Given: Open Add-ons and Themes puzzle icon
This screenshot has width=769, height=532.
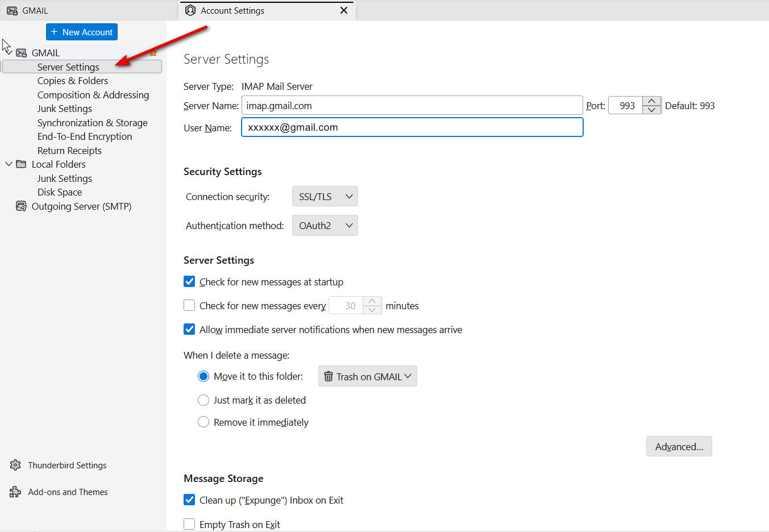Looking at the screenshot, I should pyautogui.click(x=15, y=492).
